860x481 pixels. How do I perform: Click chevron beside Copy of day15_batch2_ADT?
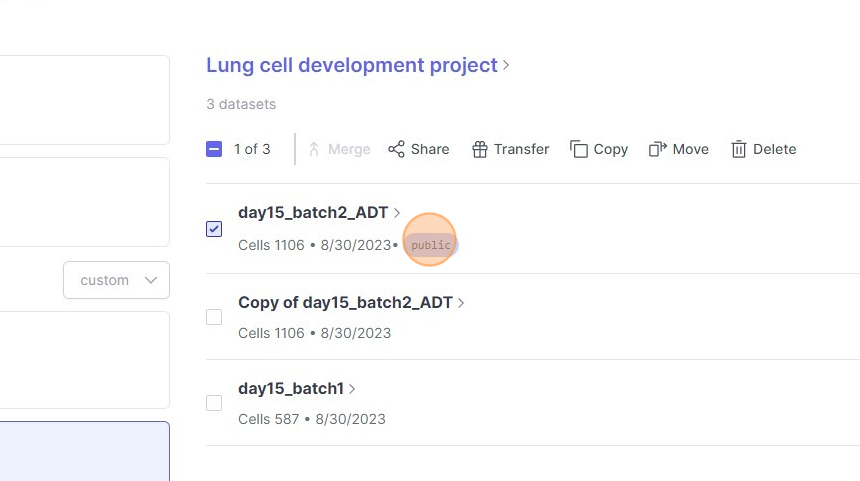[x=461, y=303]
